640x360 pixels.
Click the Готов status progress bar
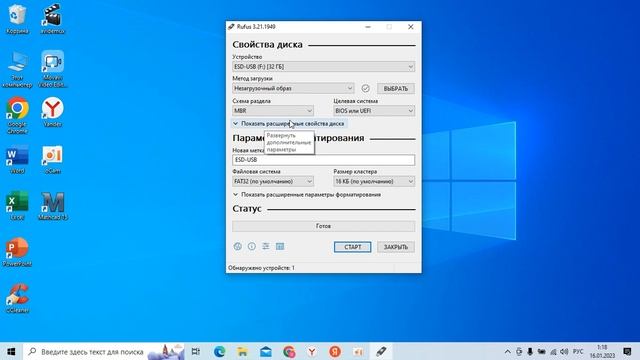pyautogui.click(x=324, y=226)
